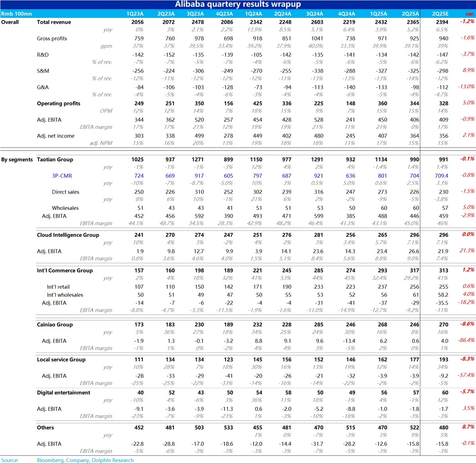Select the 'Cainiao Group' segment label
476x464 pixels.
[x=55, y=324]
